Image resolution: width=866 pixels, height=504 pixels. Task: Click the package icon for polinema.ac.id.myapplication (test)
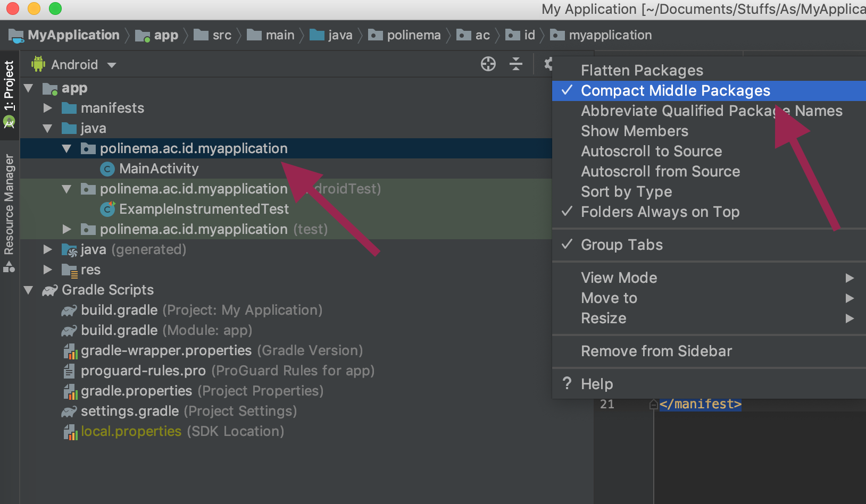88,230
